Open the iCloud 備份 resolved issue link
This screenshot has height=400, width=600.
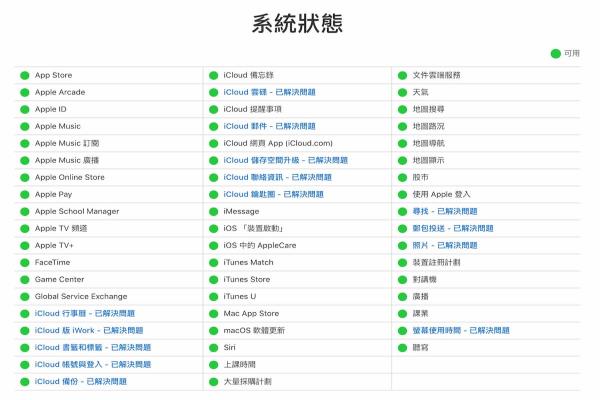(81, 382)
